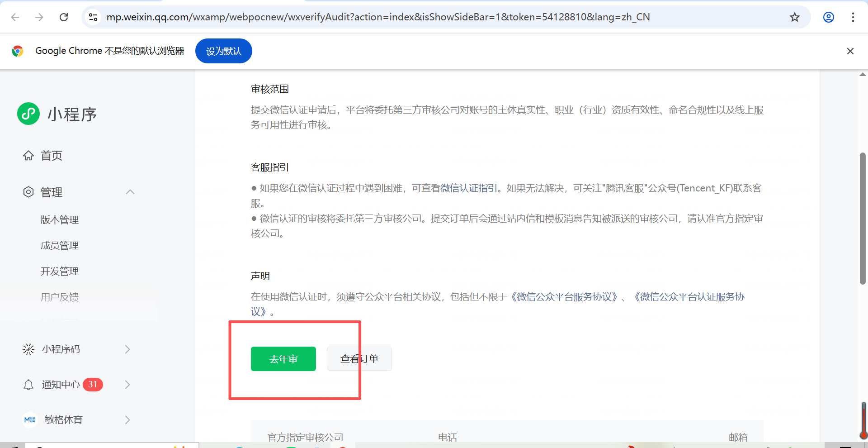868x448 pixels.
Task: Click the 敏格体育 account avatar
Action: 30,420
